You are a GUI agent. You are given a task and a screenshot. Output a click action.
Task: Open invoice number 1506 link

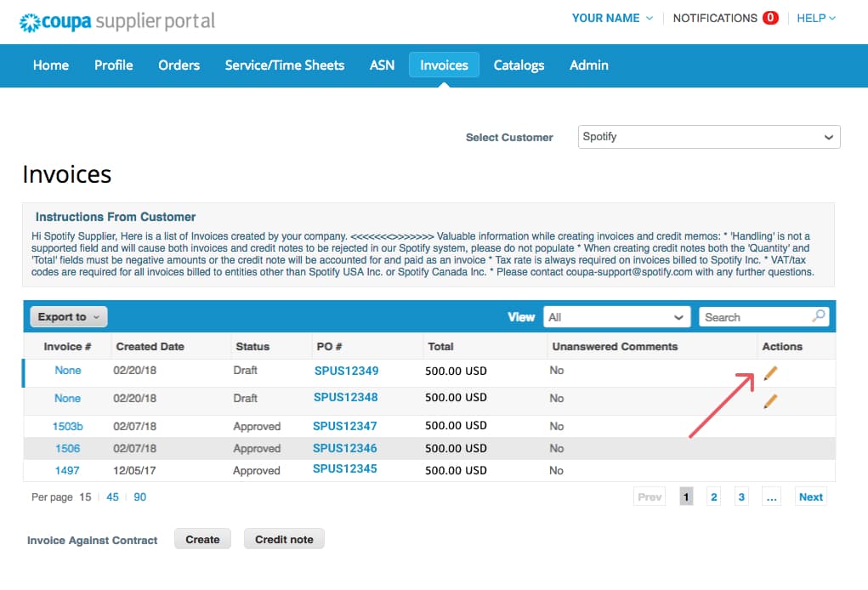click(x=67, y=449)
